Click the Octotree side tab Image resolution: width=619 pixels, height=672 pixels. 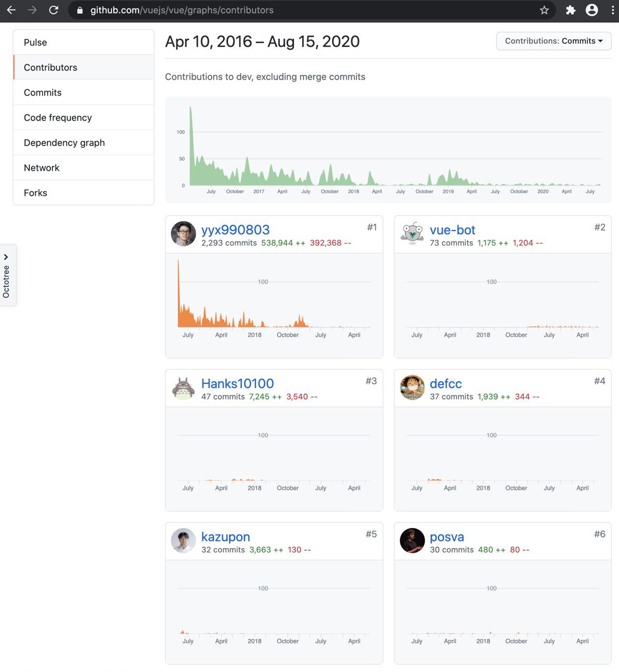pos(7,275)
